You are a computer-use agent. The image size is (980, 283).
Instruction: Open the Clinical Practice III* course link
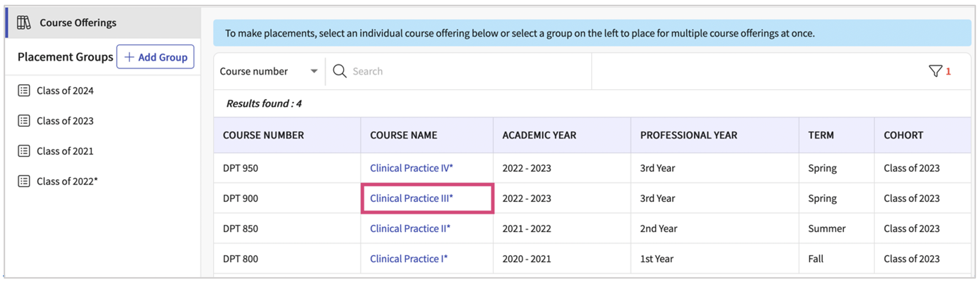(x=411, y=198)
